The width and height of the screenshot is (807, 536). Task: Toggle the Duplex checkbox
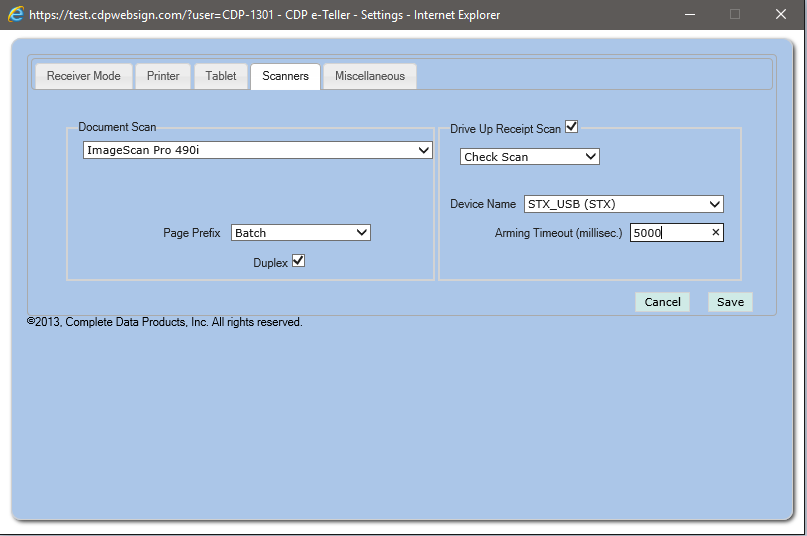coord(298,261)
